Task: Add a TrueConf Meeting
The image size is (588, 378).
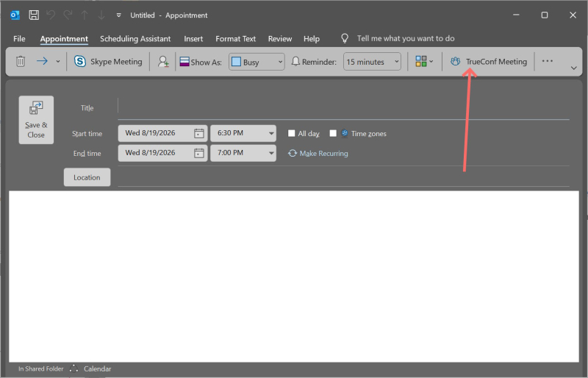Action: coord(489,62)
